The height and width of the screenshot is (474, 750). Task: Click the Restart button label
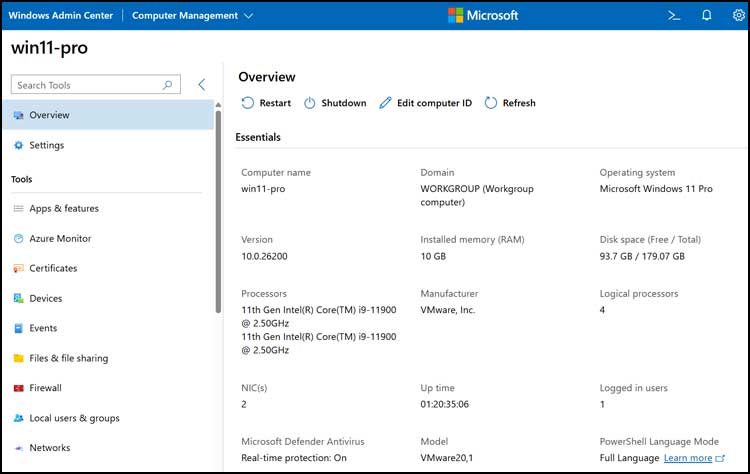pos(275,103)
